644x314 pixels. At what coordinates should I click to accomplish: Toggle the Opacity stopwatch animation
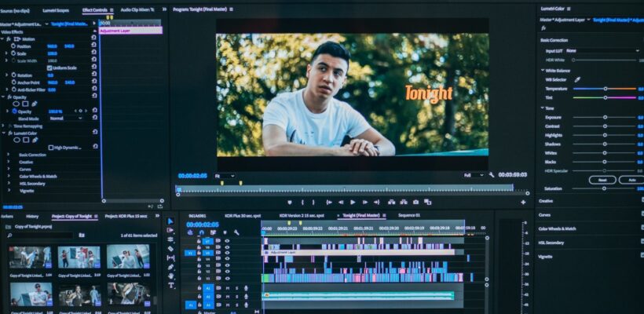pos(13,111)
